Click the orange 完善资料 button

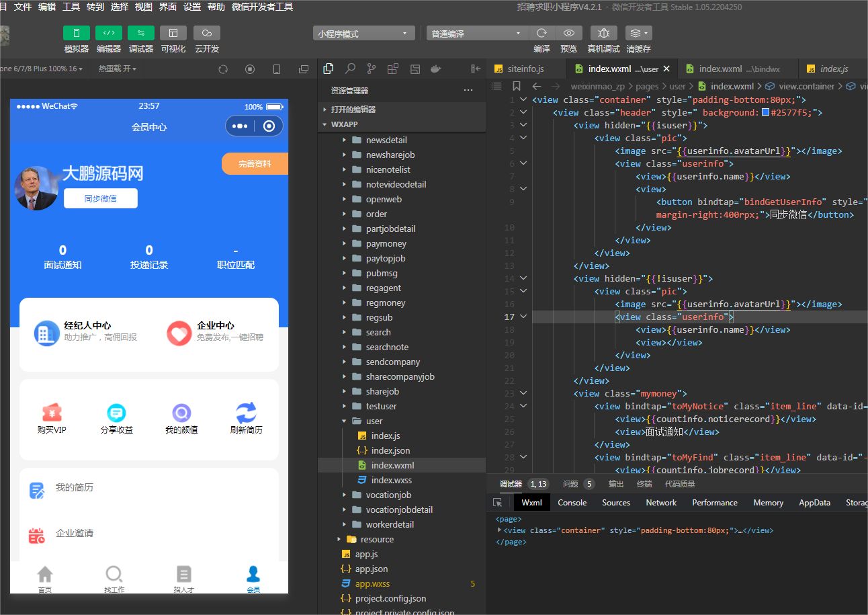[x=255, y=164]
